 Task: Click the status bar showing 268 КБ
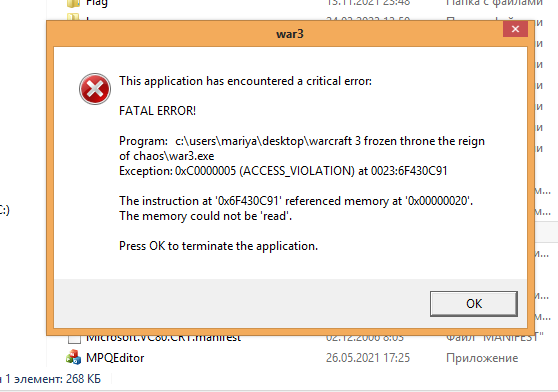pyautogui.click(x=50, y=379)
